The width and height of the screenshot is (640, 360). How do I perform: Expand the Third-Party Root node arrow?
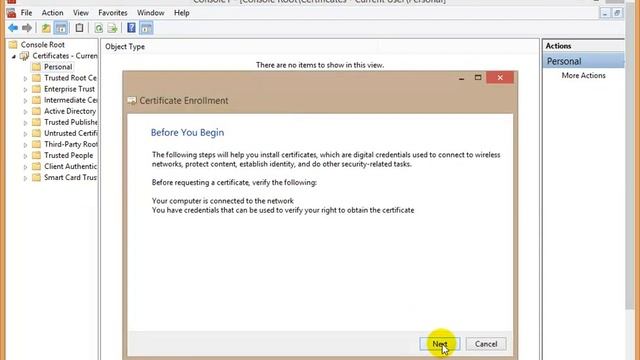[x=25, y=144]
